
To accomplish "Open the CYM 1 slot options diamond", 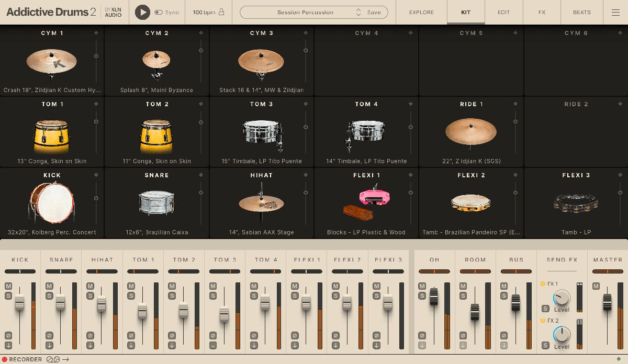I will [96, 33].
